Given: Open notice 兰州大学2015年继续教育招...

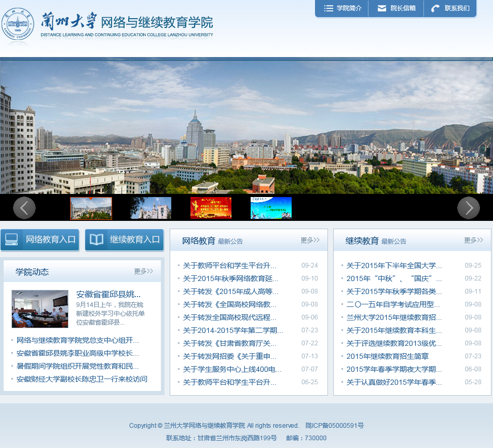Looking at the screenshot, I should coord(394,317).
